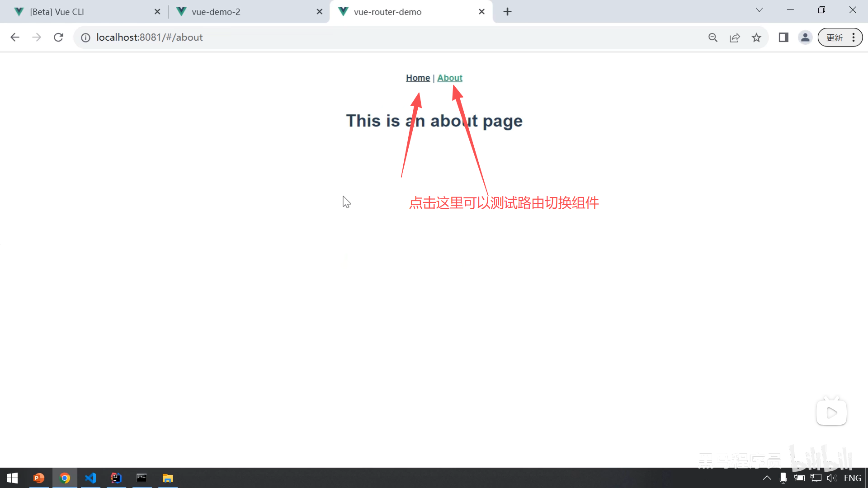Image resolution: width=868 pixels, height=488 pixels.
Task: Open Visual Studio Code from taskbar
Action: tap(90, 478)
